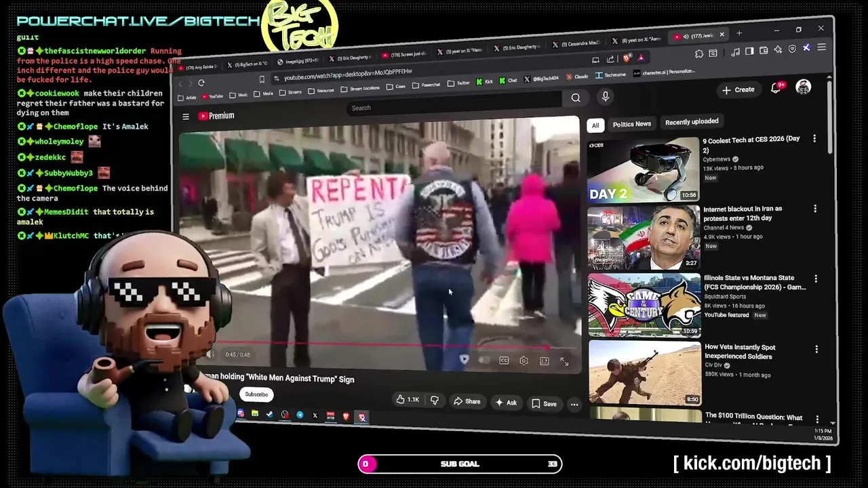Open Telegram from the taskbar
868x488 pixels.
pyautogui.click(x=300, y=415)
